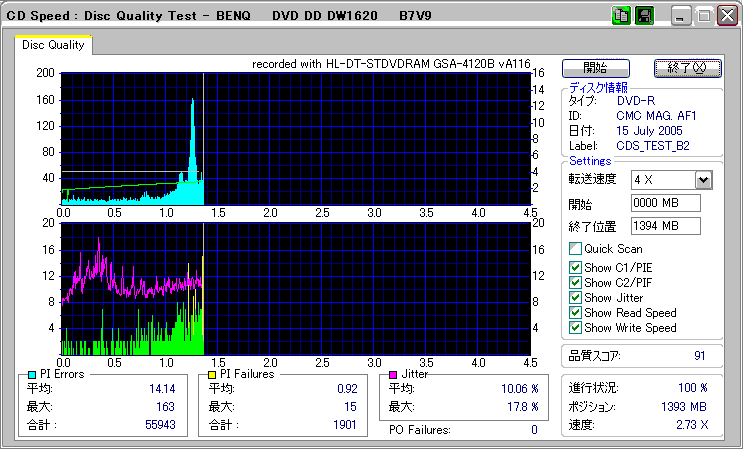743x449 pixels.
Task: Click the position value 1393 MB
Action: coord(684,406)
